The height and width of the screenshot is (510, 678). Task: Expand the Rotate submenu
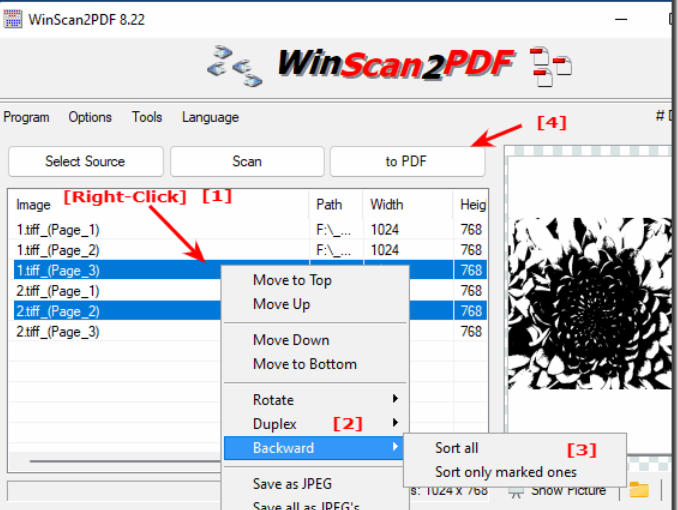(x=315, y=400)
